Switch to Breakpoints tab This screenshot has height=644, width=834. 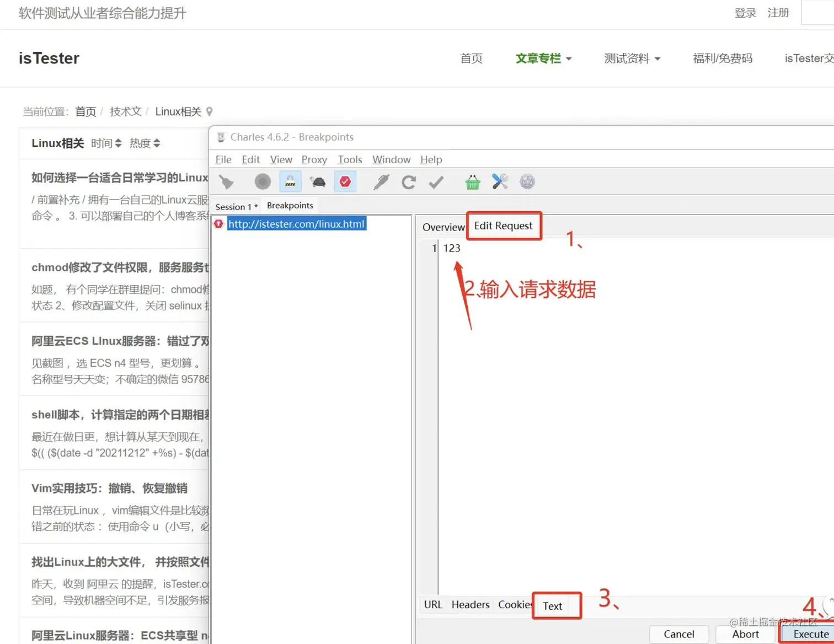point(290,206)
